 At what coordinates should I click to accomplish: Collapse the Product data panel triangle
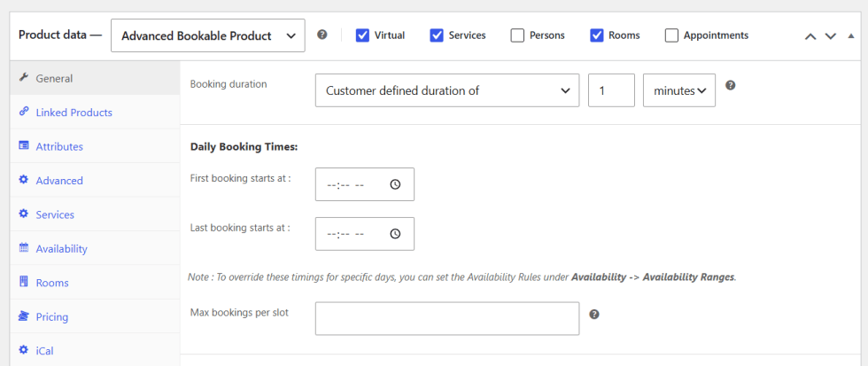tap(851, 36)
